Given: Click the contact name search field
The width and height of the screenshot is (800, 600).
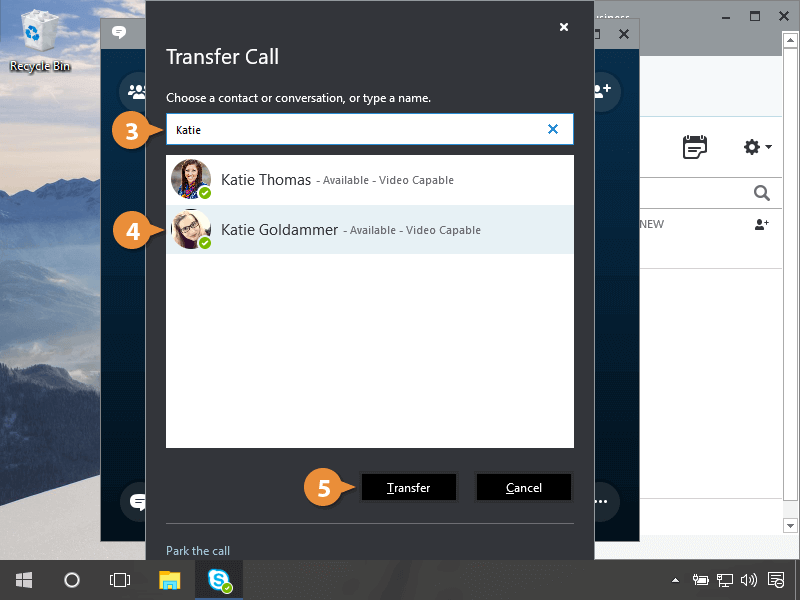Looking at the screenshot, I should pyautogui.click(x=355, y=129).
